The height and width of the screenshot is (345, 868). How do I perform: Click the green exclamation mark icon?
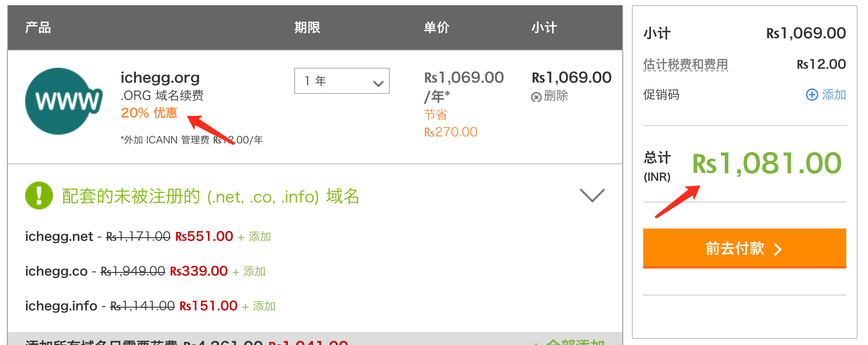click(39, 196)
